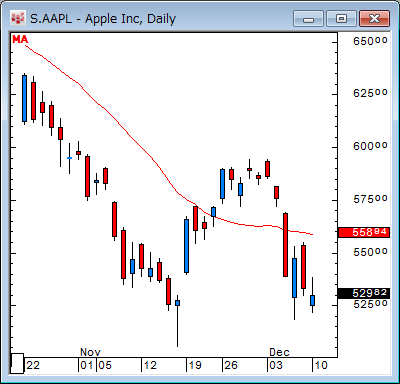Minimize the S.AAPL chart window
The height and width of the screenshot is (384, 400).
pyautogui.click(x=308, y=19)
